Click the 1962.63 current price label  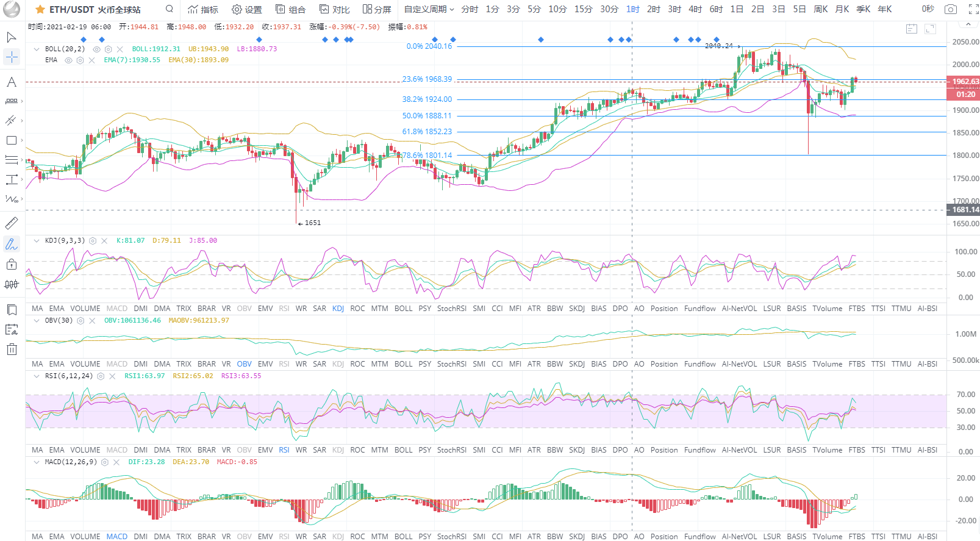pyautogui.click(x=963, y=82)
